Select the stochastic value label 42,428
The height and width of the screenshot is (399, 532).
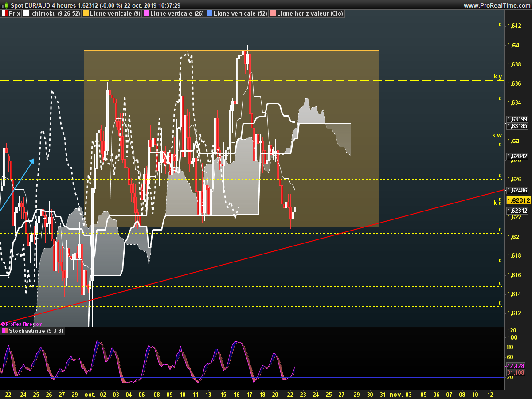coord(516,366)
